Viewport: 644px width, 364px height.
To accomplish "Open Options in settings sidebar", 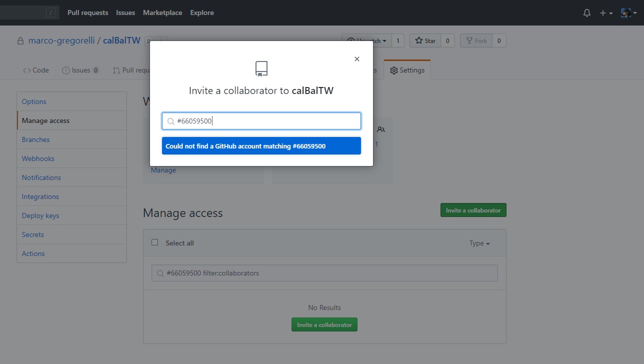I will pyautogui.click(x=71, y=101).
